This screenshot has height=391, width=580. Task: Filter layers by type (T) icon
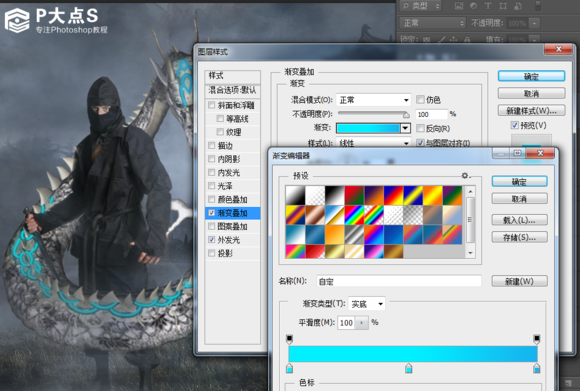[488, 6]
